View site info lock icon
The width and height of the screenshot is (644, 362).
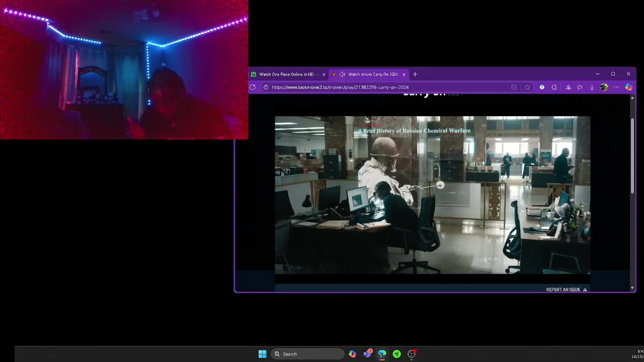266,87
